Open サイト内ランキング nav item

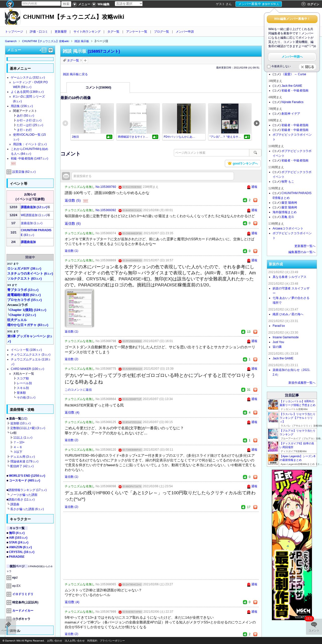tap(87, 32)
